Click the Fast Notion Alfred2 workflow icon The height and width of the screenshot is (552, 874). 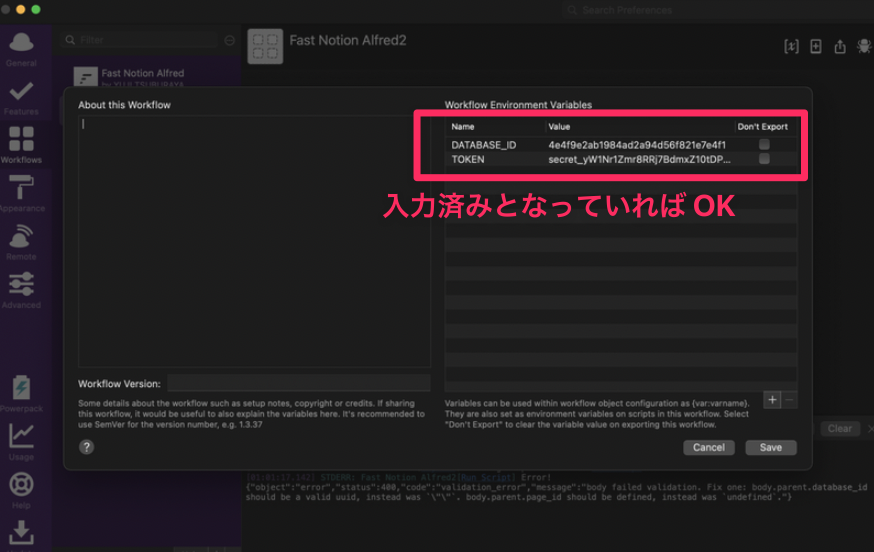tap(265, 46)
